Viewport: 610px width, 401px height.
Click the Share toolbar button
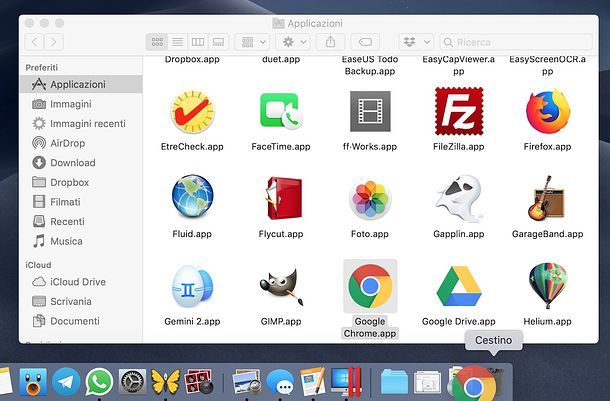[330, 42]
